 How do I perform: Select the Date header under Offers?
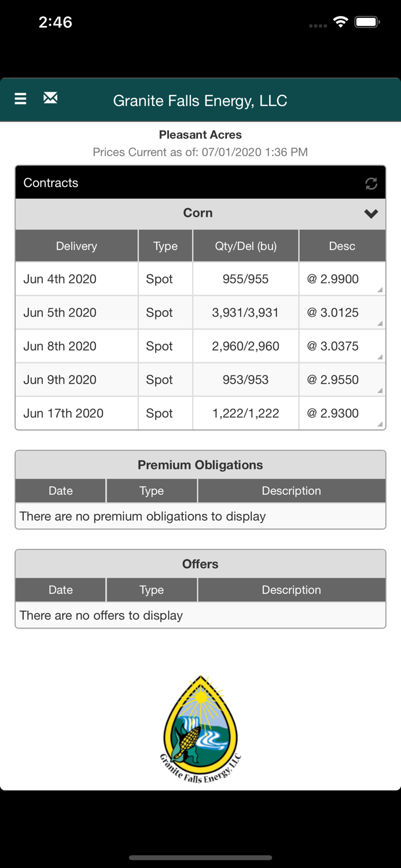pos(61,590)
